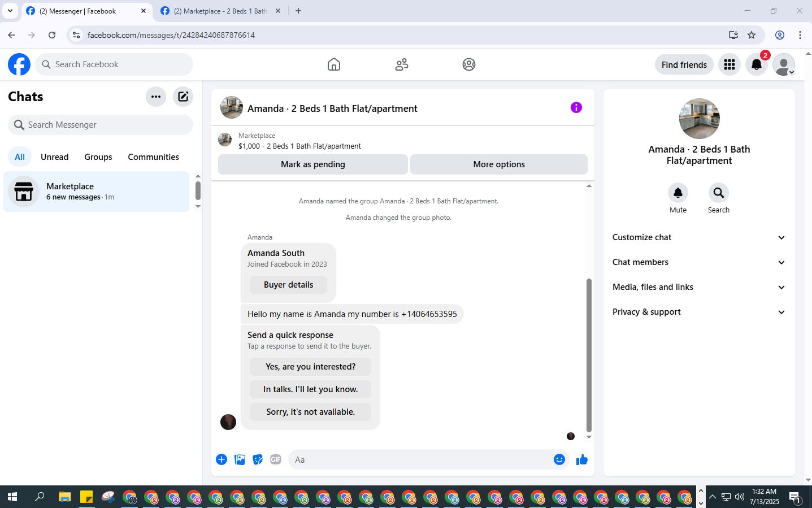Screen dimensions: 812x508
Task: Open the Facebook menu grid icon
Action: click(x=730, y=64)
